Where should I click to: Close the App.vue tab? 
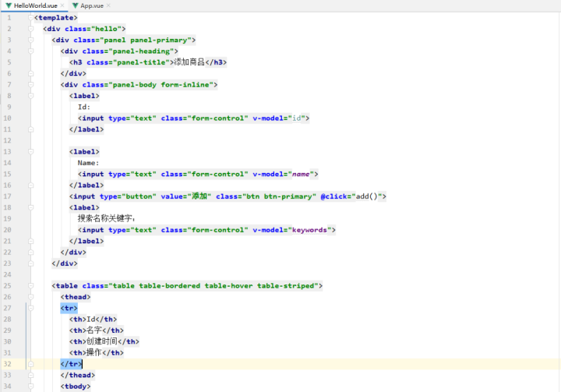(109, 5)
